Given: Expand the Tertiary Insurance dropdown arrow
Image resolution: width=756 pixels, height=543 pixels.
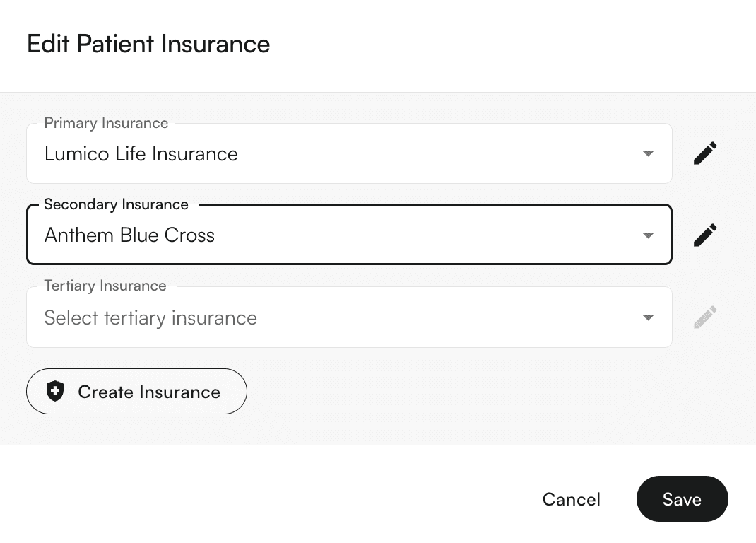Looking at the screenshot, I should point(648,317).
